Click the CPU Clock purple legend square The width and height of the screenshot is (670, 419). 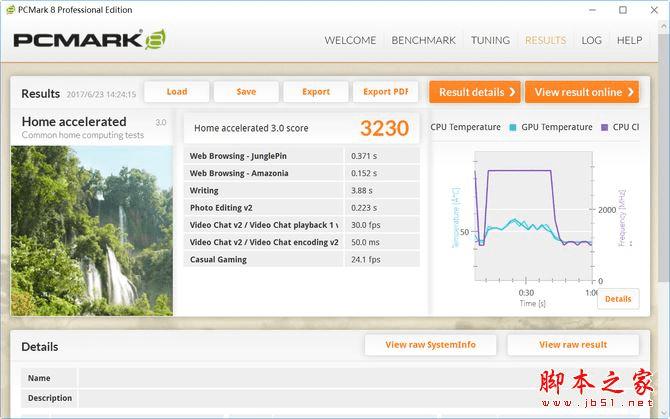coord(604,127)
